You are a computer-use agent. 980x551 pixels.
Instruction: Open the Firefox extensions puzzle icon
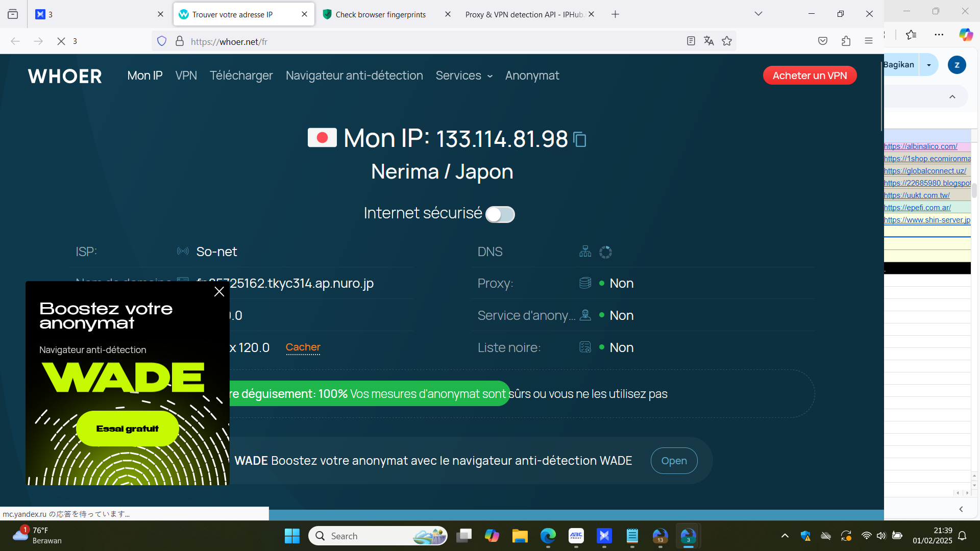(x=846, y=41)
